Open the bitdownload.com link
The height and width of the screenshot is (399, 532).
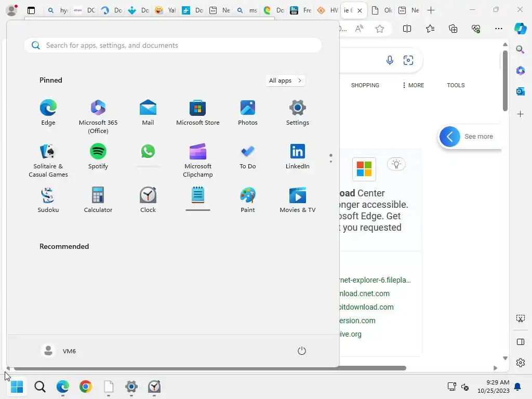tap(366, 307)
